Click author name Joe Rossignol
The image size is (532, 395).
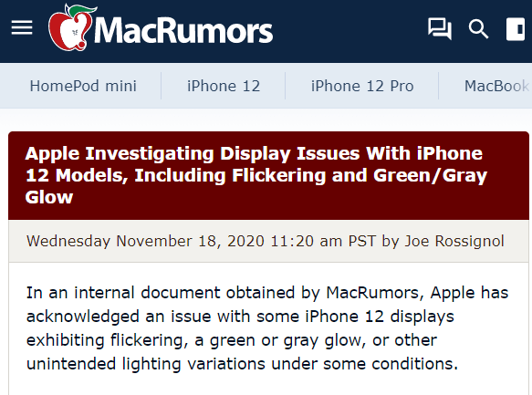[x=454, y=241]
